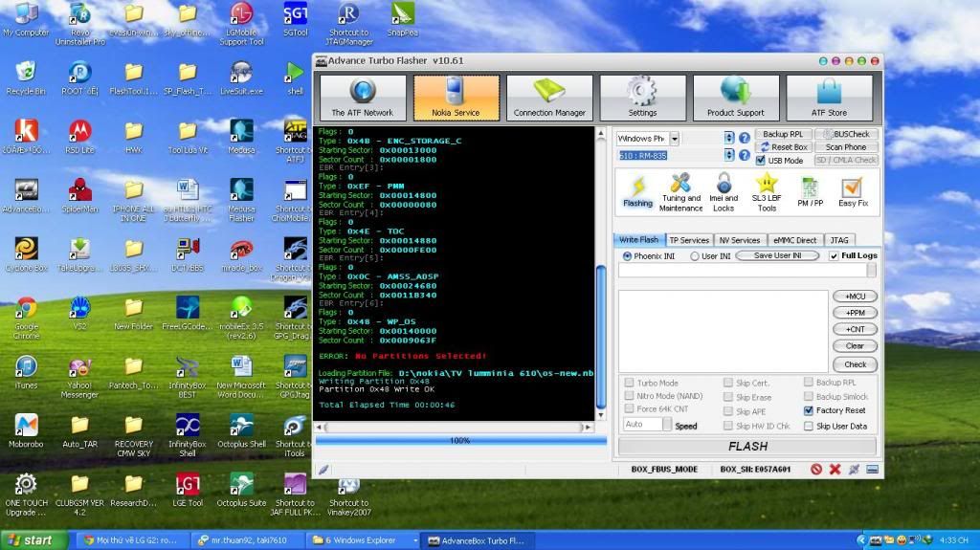Select Phoenix INI radio button
Viewport: 980px width, 550px height.
[627, 256]
